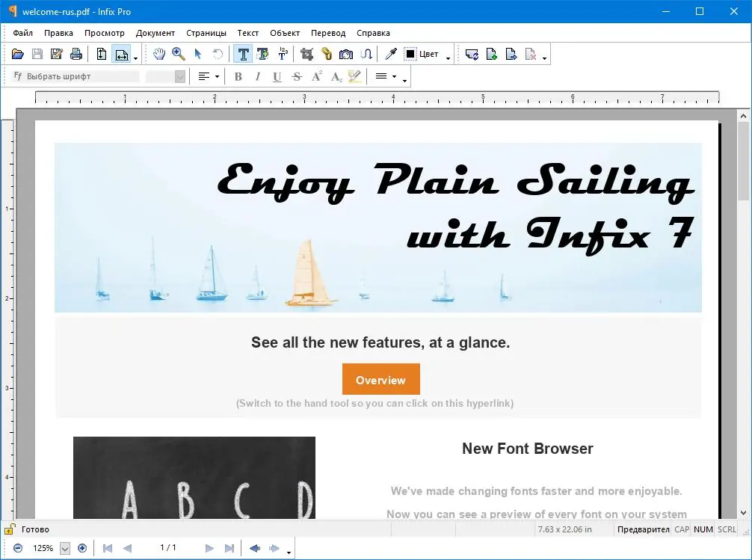Screen dimensions: 752x560
Task: Go to the last page
Action: click(229, 548)
